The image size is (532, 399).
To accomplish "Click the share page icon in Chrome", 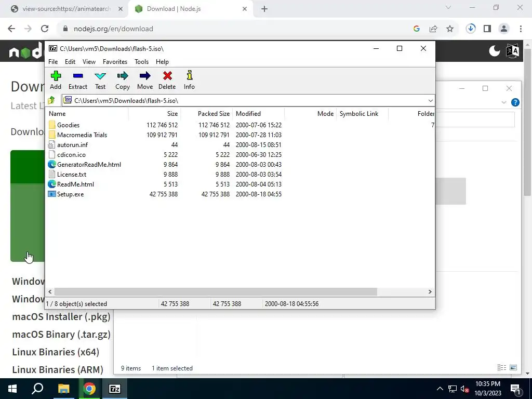I will [433, 29].
